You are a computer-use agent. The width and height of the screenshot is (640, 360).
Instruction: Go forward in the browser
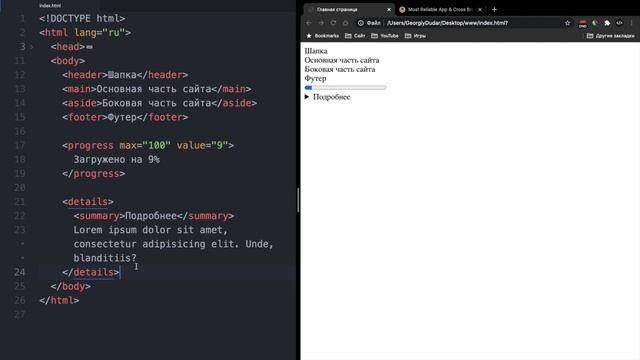coord(321,23)
